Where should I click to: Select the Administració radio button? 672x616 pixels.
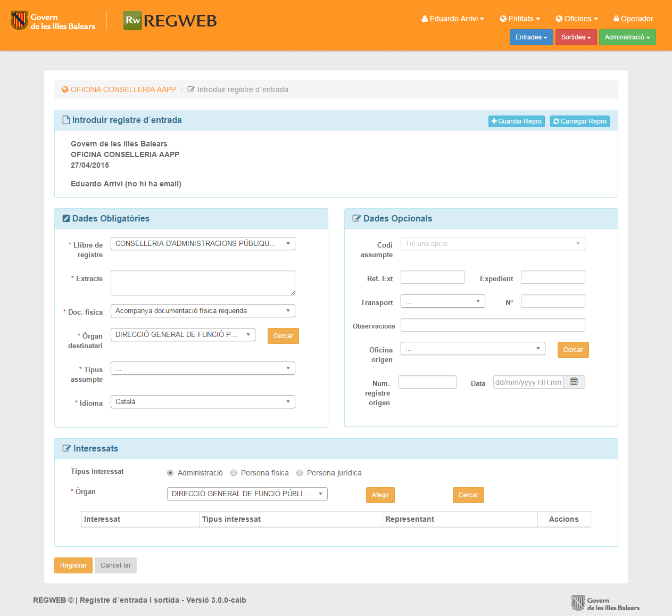(170, 473)
